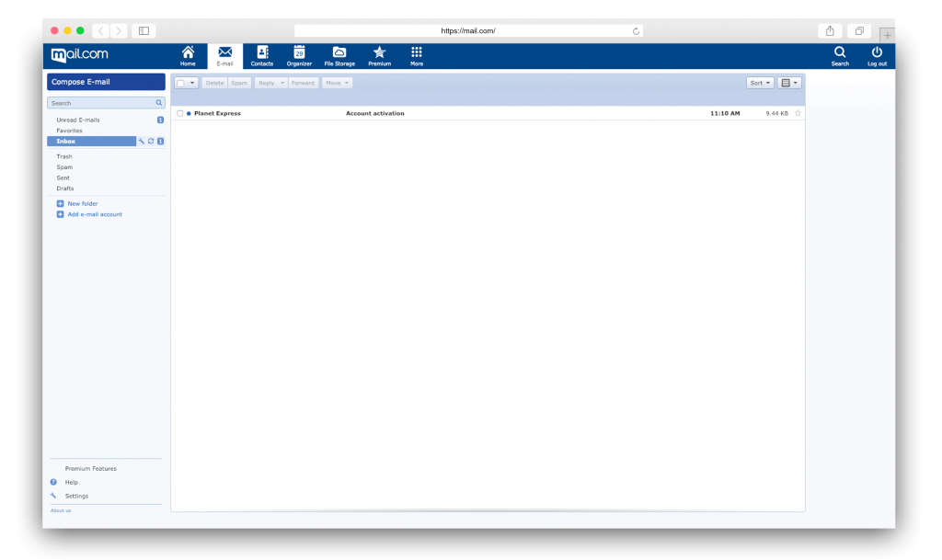
Task: Open Premium Features
Action: click(x=91, y=468)
